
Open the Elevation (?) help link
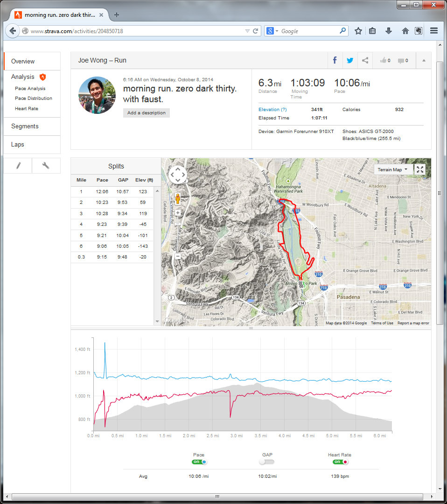[x=272, y=110]
